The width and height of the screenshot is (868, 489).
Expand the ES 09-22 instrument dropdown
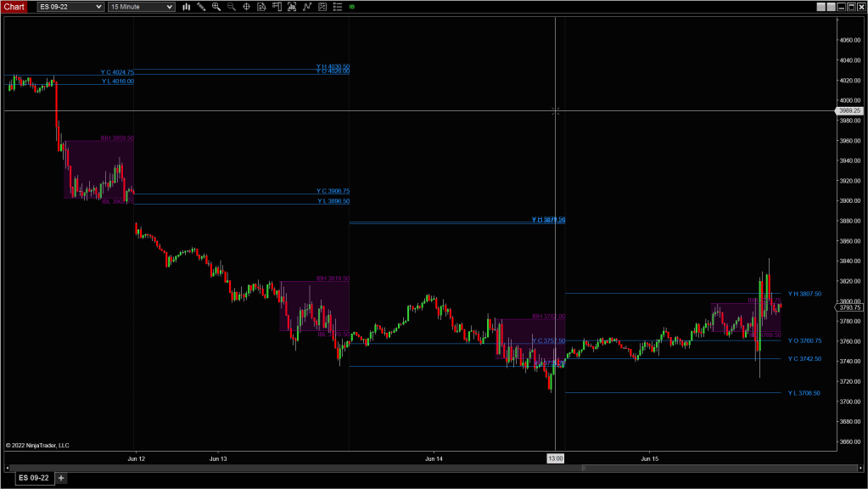tap(99, 7)
